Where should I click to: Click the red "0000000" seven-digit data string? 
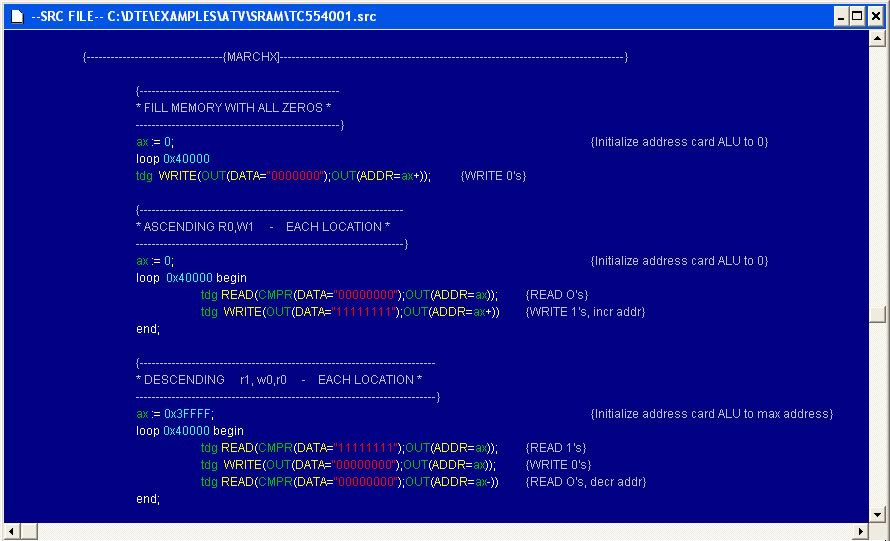coord(296,176)
